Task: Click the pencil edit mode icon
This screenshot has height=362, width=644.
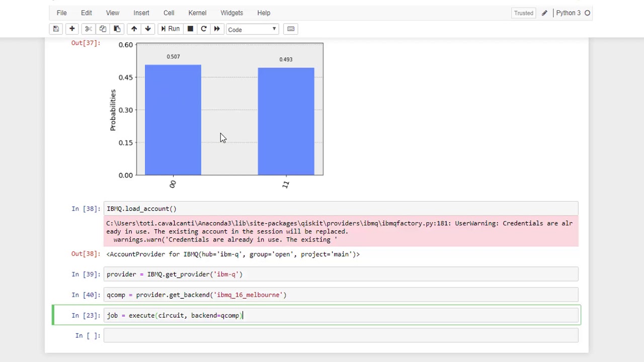Action: pyautogui.click(x=544, y=13)
